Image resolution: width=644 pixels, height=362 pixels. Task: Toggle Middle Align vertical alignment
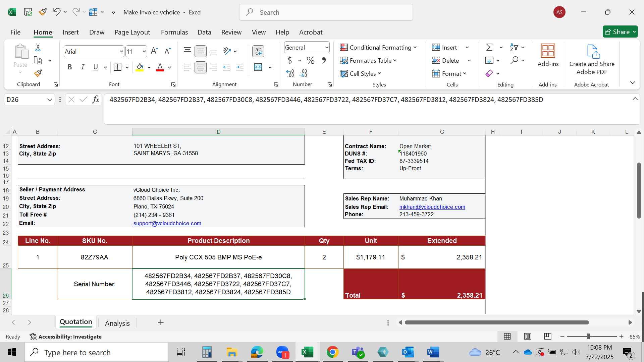[x=201, y=51]
